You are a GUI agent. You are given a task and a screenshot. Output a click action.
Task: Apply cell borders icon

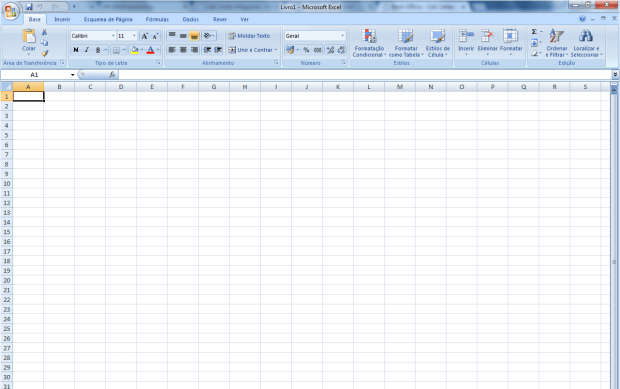pyautogui.click(x=116, y=50)
